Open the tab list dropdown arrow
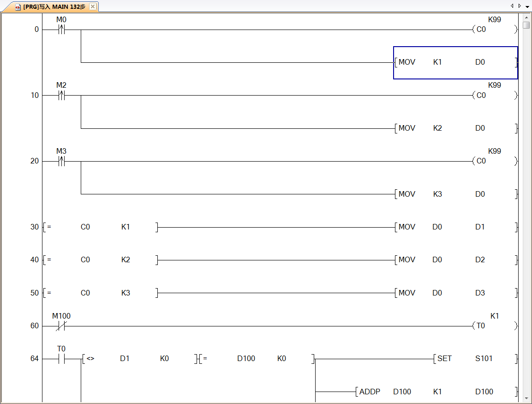Viewport: 532px width, 404px height. click(x=527, y=6)
